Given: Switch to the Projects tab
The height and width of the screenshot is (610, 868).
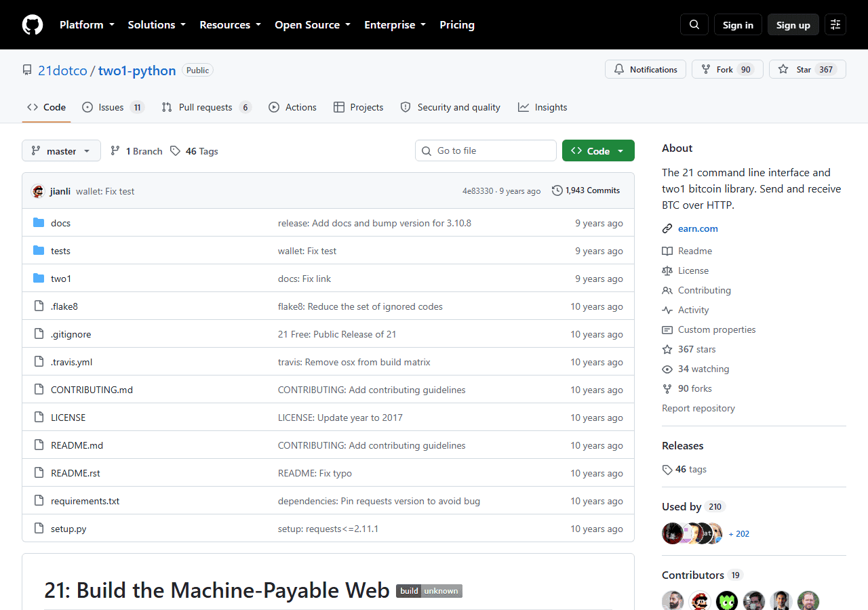Looking at the screenshot, I should 359,107.
